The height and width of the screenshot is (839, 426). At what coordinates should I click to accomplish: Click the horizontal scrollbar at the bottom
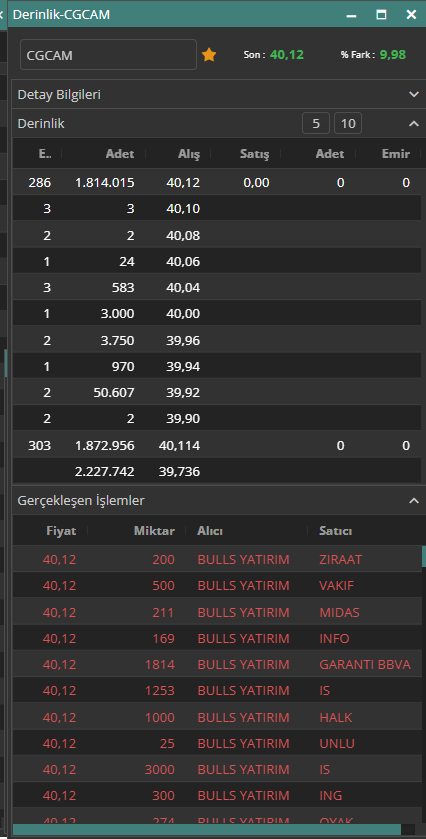pyautogui.click(x=207, y=829)
